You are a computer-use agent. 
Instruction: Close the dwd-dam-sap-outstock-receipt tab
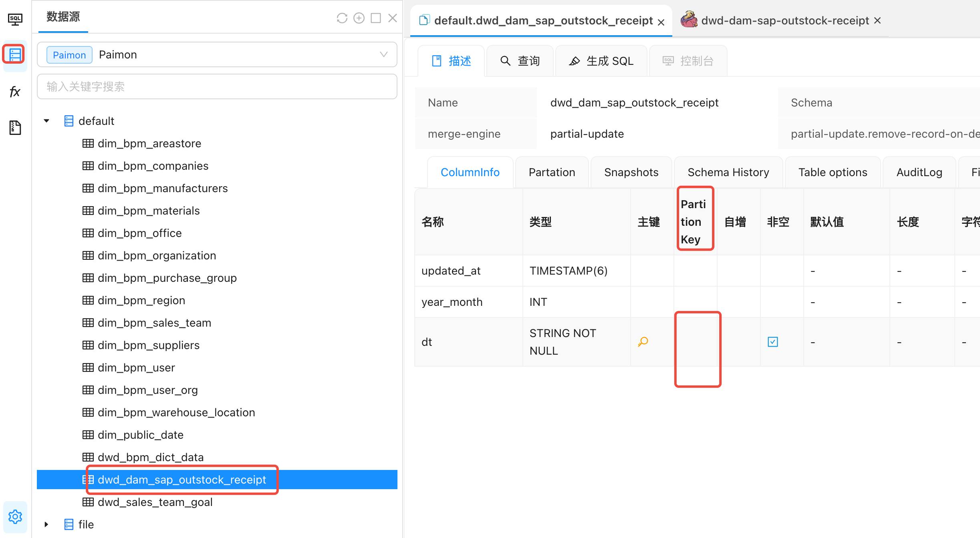(x=877, y=20)
